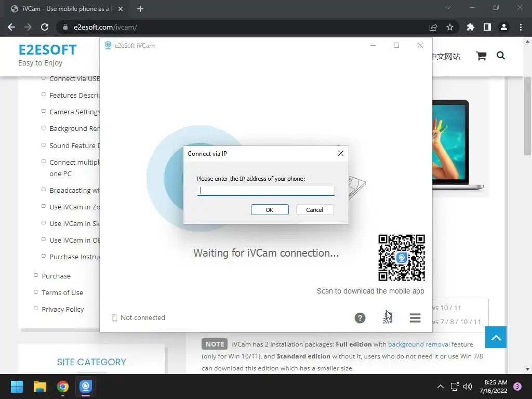Open network tray icon

pos(455,387)
